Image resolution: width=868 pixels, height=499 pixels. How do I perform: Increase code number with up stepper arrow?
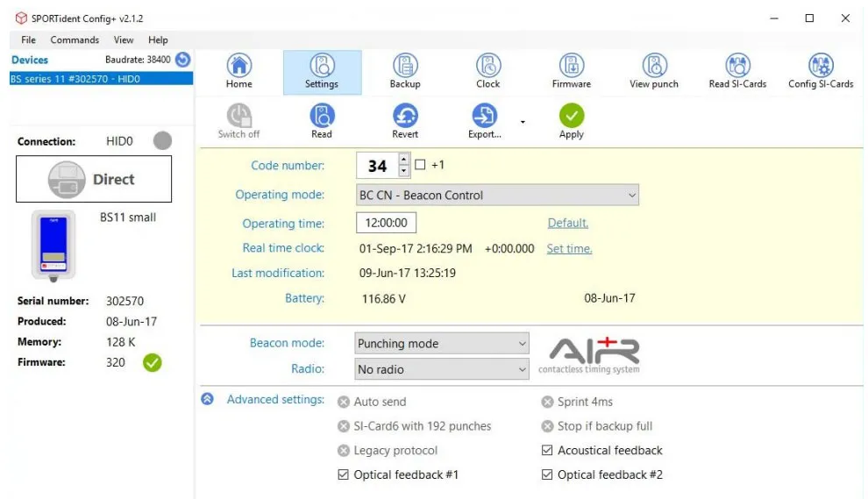click(x=404, y=160)
